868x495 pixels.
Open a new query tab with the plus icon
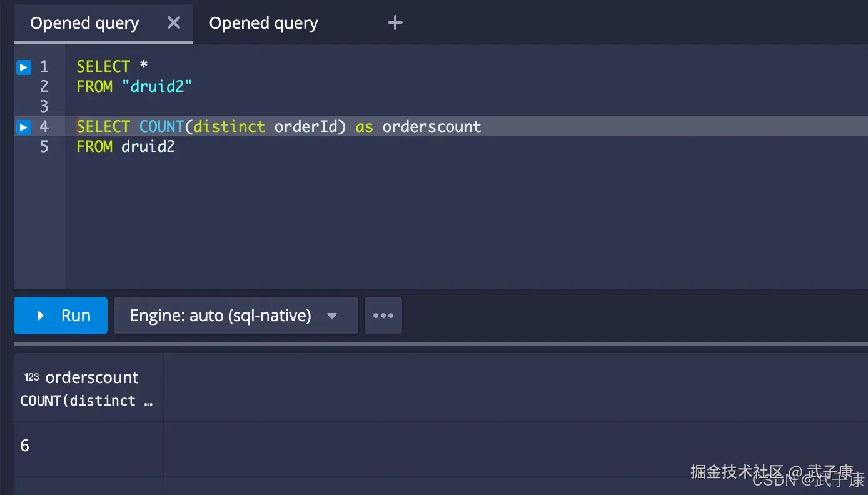(395, 22)
